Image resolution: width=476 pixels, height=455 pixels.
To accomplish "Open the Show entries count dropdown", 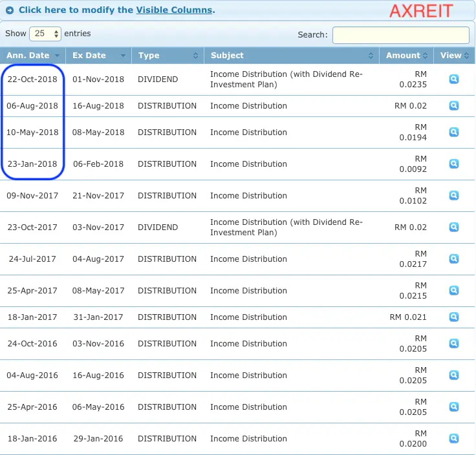I will pos(45,34).
